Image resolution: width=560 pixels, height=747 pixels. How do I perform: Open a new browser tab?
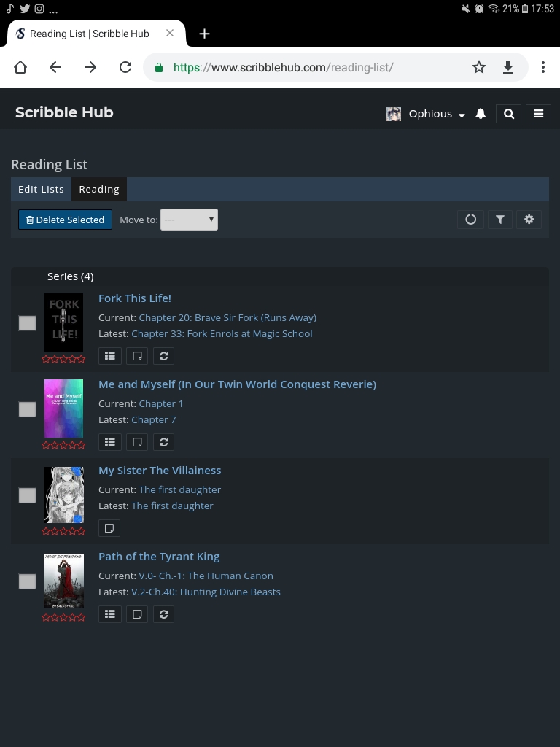click(x=204, y=34)
